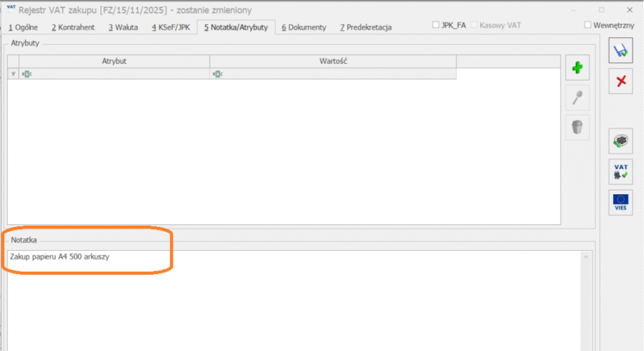This screenshot has height=351, width=644.
Task: Sort by the Wartość column header
Action: (x=333, y=61)
